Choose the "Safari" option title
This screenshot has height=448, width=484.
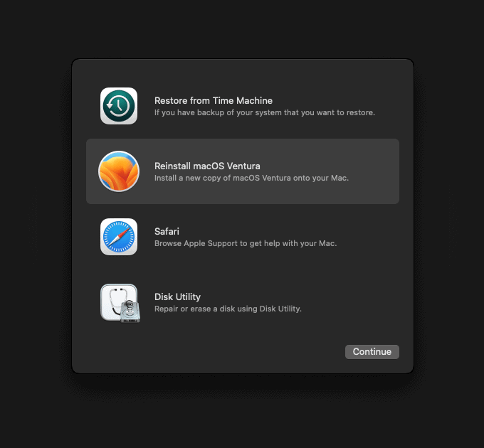[167, 231]
